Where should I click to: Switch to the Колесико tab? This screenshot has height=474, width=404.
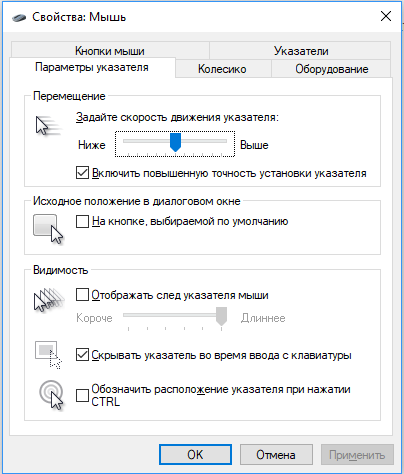point(222,69)
